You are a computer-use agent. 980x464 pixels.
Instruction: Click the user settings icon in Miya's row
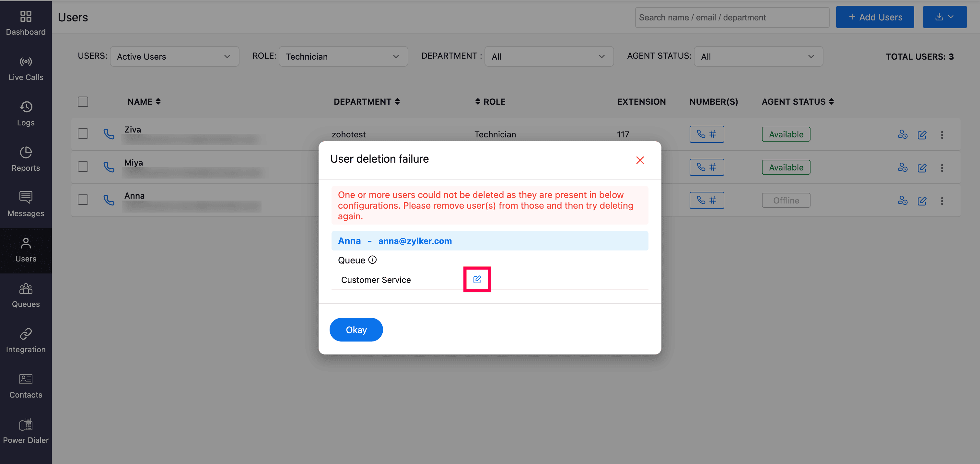pos(903,168)
